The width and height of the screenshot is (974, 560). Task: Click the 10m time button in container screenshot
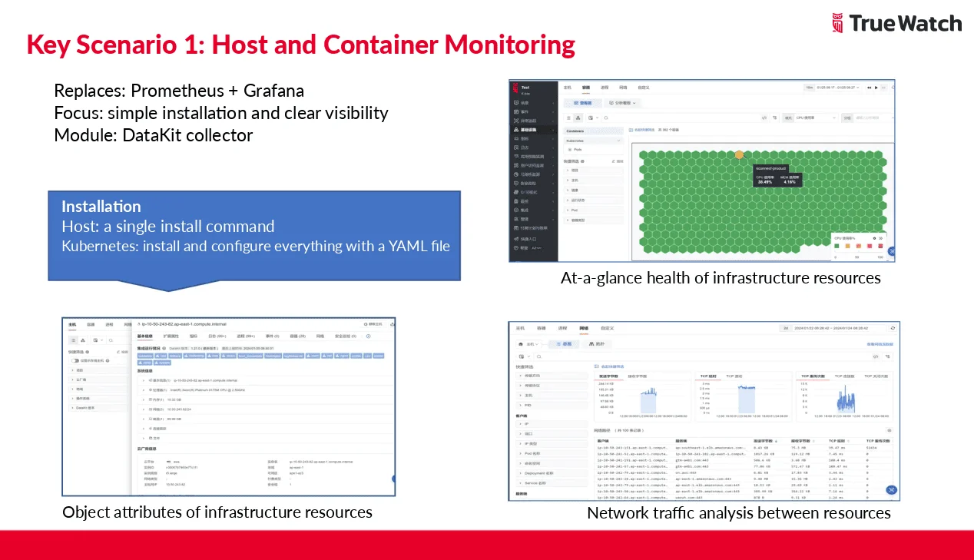pyautogui.click(x=810, y=88)
